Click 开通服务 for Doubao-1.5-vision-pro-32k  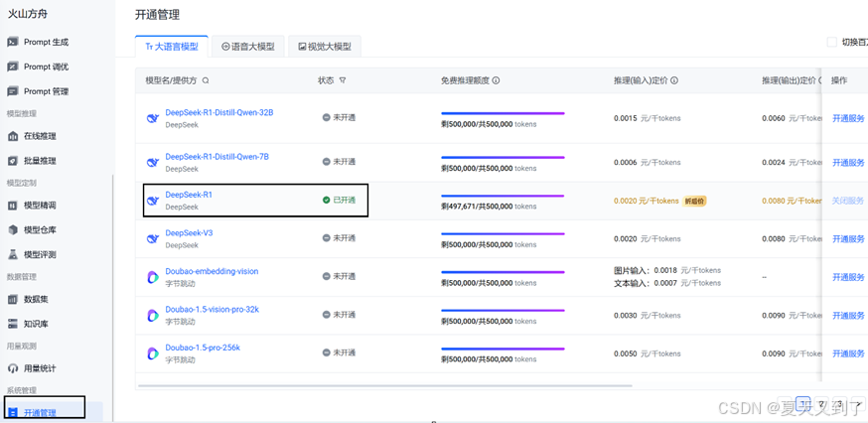848,315
